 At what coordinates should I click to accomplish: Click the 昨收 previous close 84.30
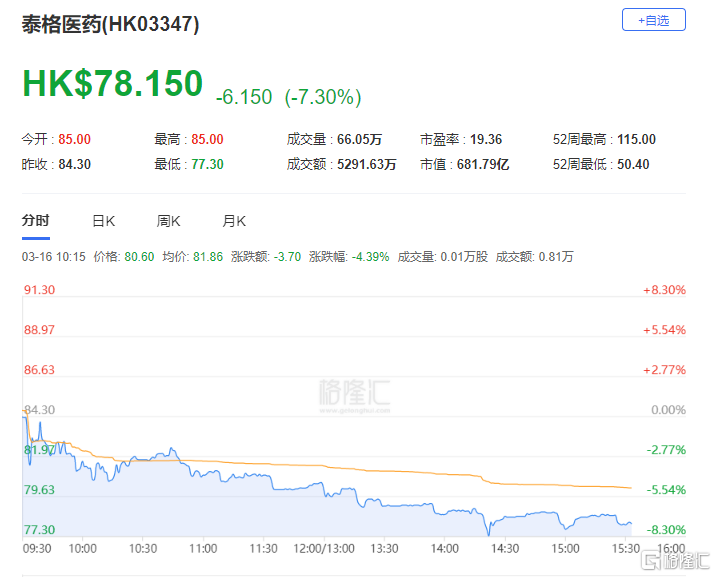(74, 164)
